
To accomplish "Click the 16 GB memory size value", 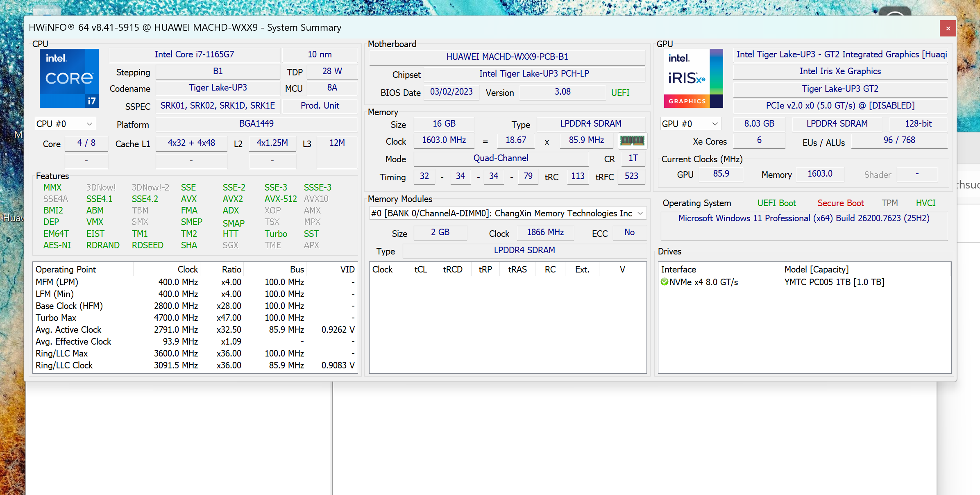I will pos(444,124).
